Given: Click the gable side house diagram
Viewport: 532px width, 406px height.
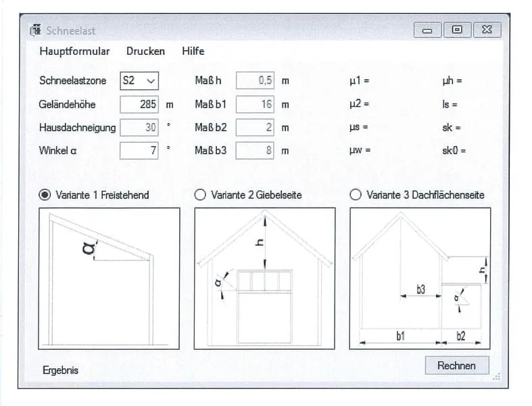Looking at the screenshot, I should [264, 278].
